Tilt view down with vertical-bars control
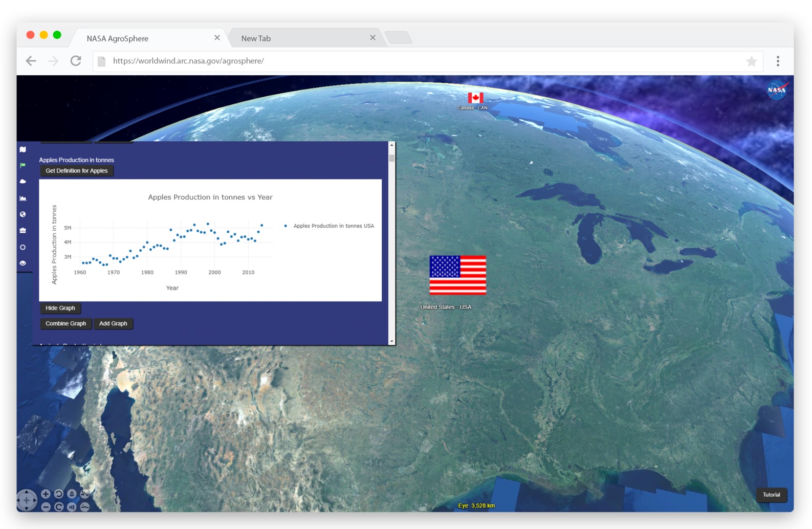 click(72, 506)
